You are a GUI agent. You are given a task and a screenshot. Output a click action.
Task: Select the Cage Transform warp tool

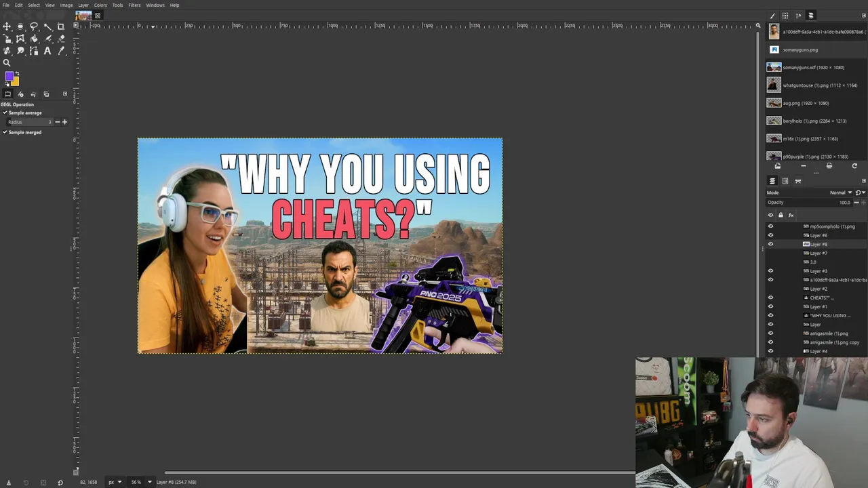pyautogui.click(x=20, y=39)
